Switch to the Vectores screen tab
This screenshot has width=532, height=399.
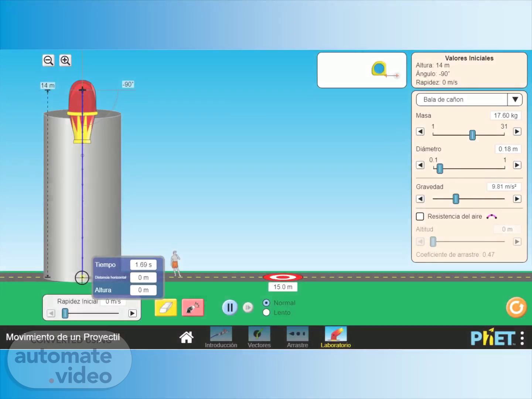coord(259,337)
